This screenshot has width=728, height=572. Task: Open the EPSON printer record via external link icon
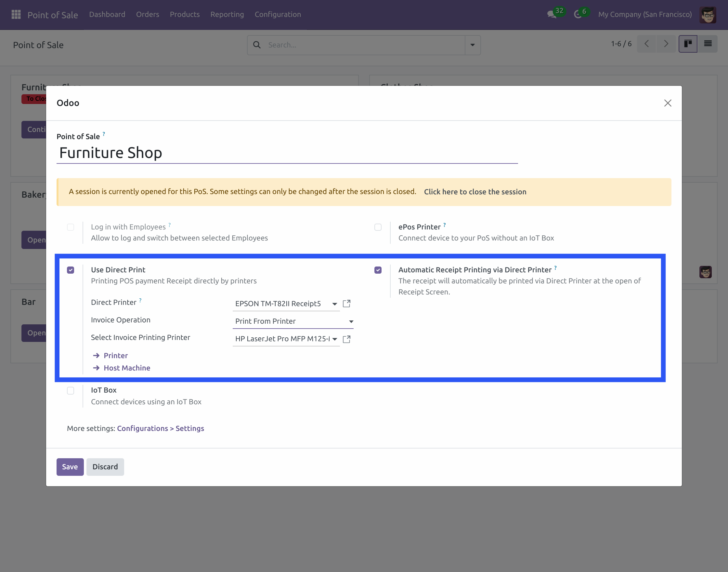pos(346,304)
